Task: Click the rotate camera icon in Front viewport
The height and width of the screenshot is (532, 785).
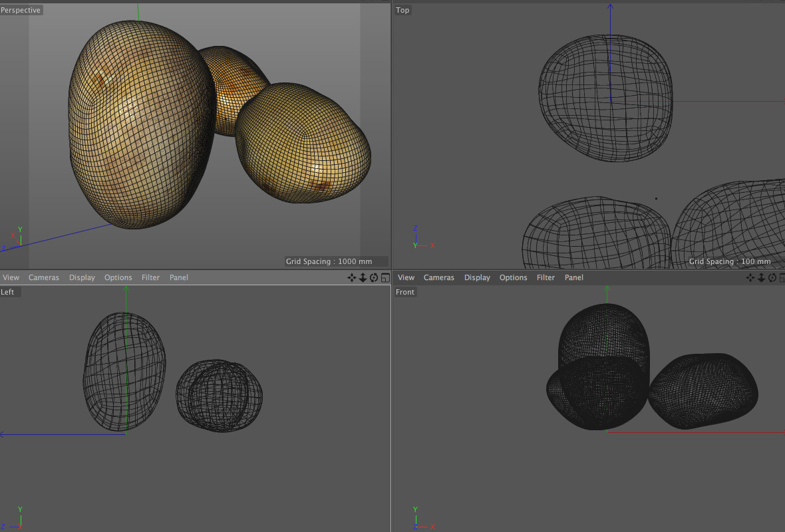Action: [772, 278]
